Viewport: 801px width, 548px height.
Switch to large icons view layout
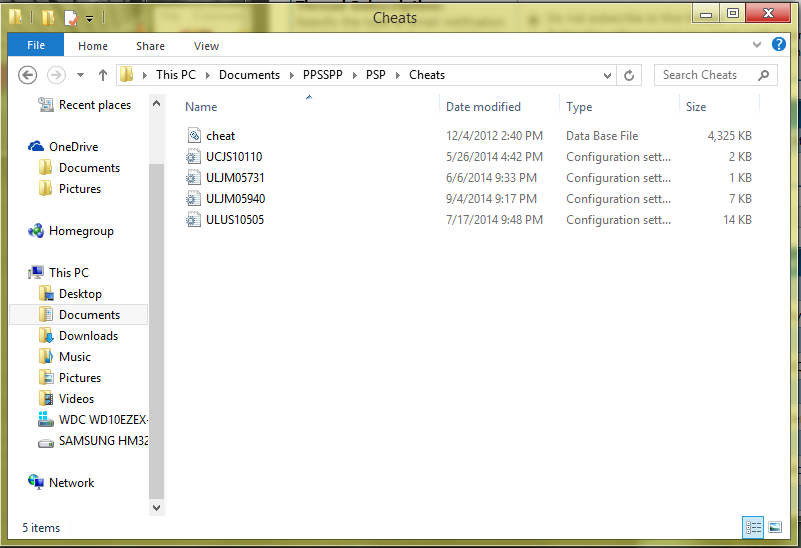click(x=774, y=527)
